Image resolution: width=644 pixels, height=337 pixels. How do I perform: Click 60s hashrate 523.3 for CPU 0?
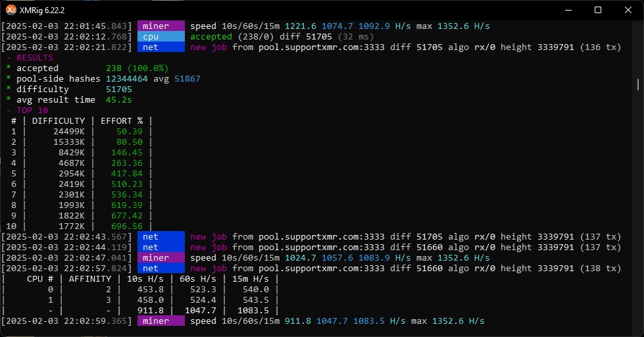point(203,290)
